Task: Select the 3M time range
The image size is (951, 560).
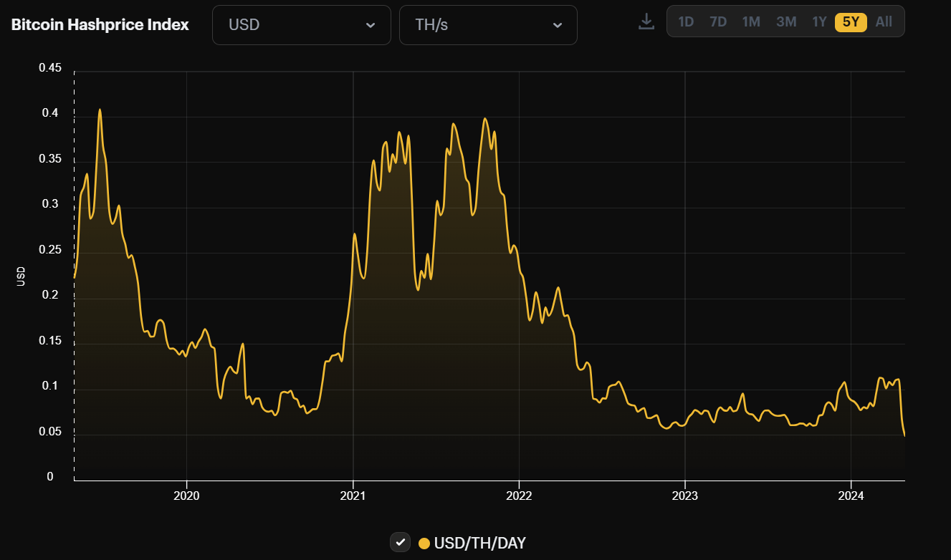Action: coord(786,21)
